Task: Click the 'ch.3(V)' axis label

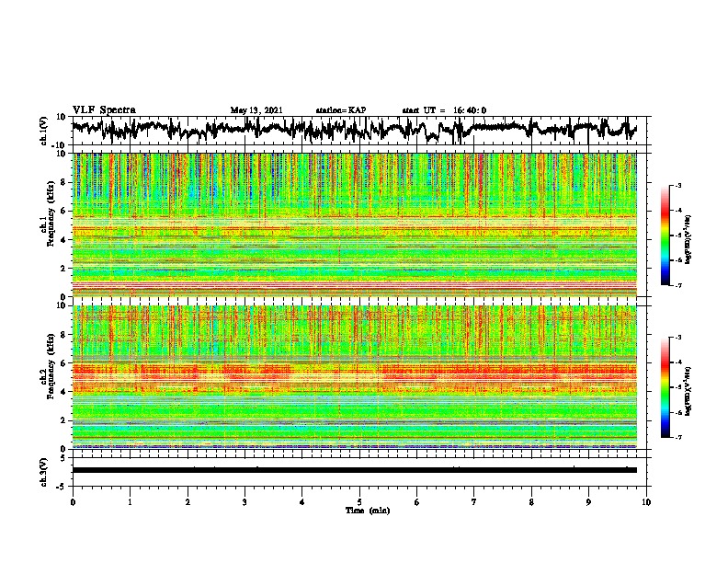Action: coord(44,472)
